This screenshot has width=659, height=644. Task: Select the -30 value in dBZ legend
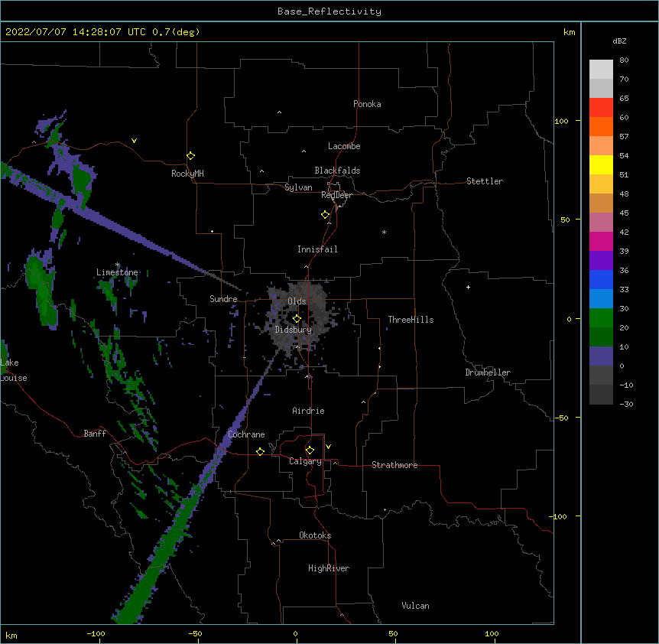[626, 404]
